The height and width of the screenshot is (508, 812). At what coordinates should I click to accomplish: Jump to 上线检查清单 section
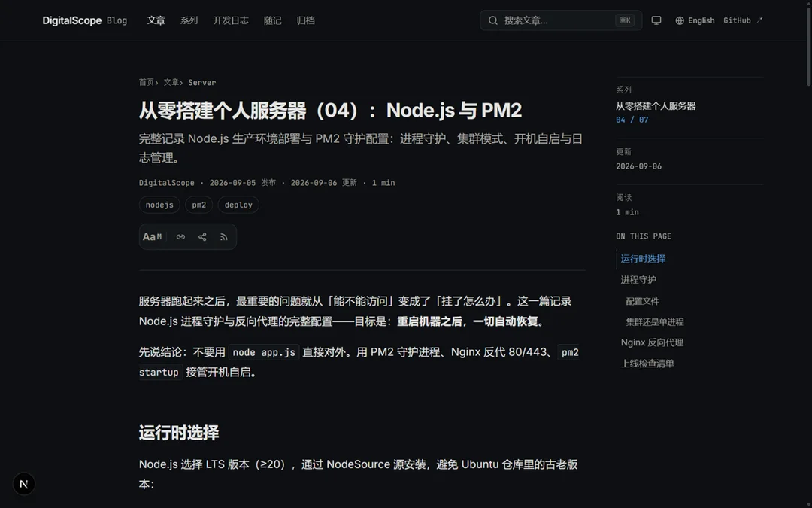tap(647, 364)
